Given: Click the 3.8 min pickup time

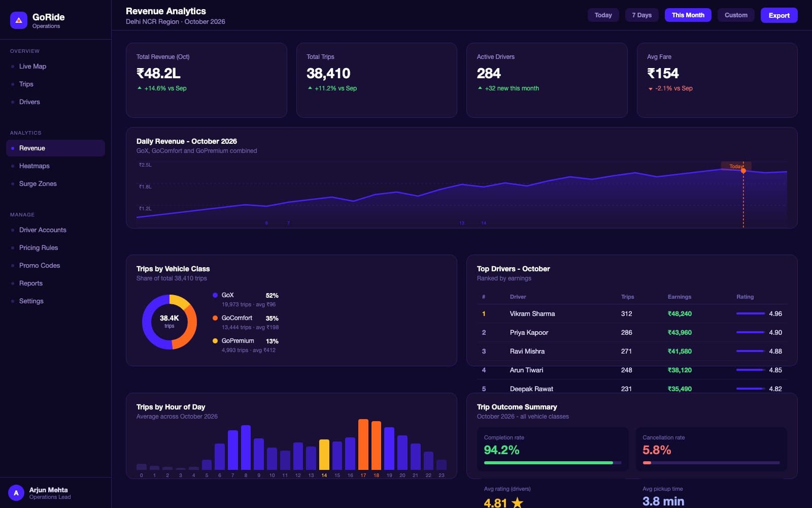Looking at the screenshot, I should [663, 501].
